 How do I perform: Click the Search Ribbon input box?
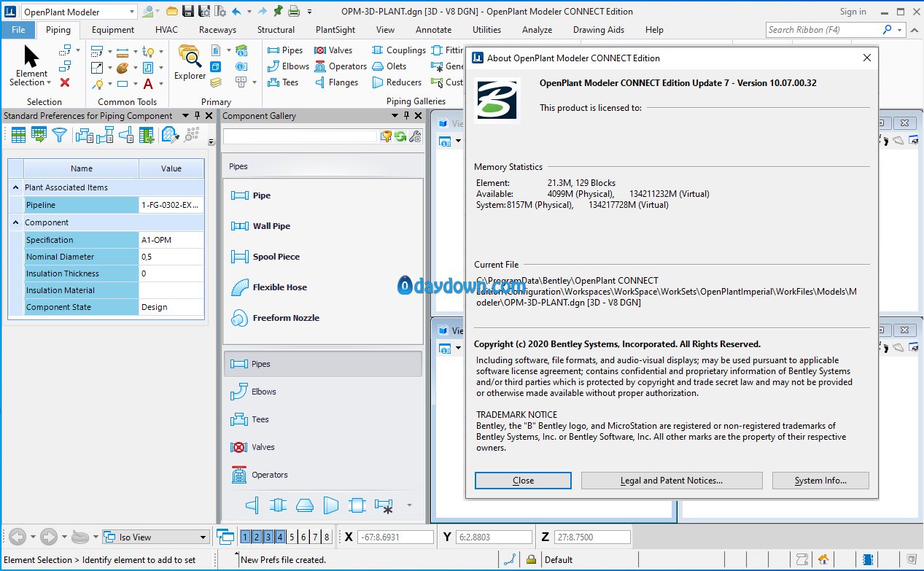[824, 30]
